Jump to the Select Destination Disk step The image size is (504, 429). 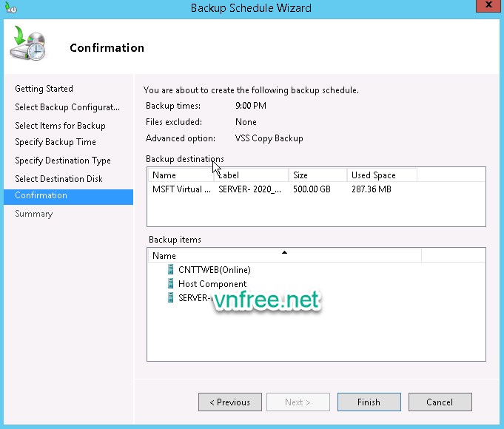click(x=58, y=179)
